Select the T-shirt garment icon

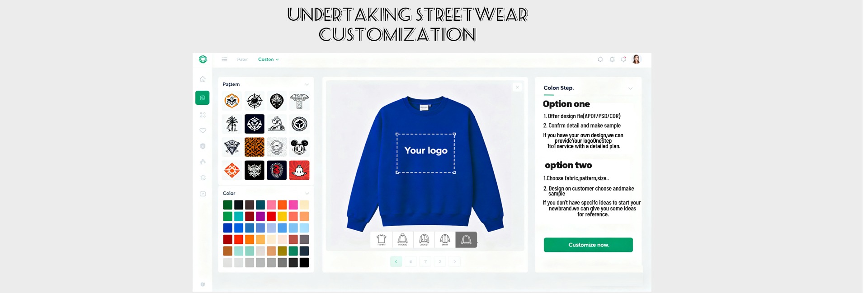tap(381, 239)
